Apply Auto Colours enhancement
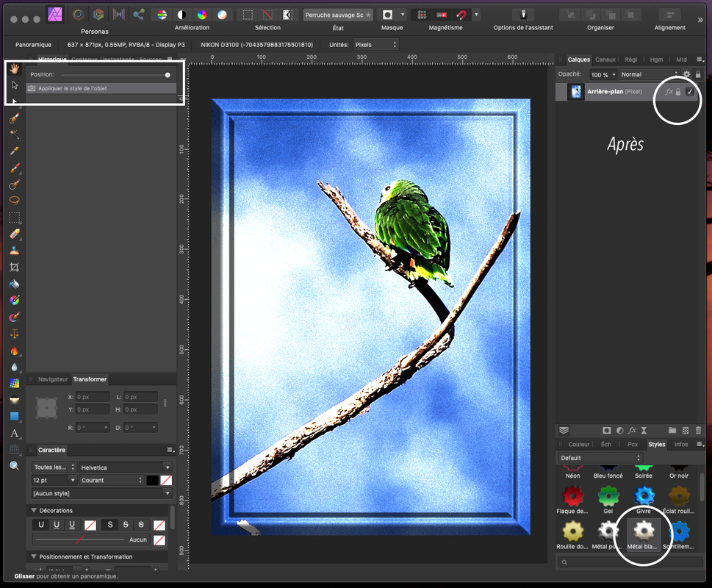The width and height of the screenshot is (712, 588). 202,15
